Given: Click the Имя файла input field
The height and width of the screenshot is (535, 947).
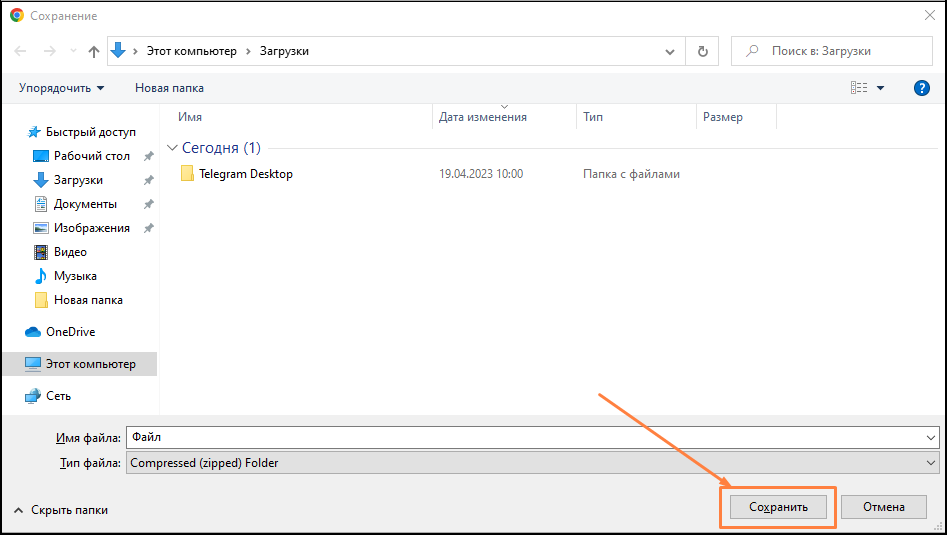Looking at the screenshot, I should click(525, 437).
